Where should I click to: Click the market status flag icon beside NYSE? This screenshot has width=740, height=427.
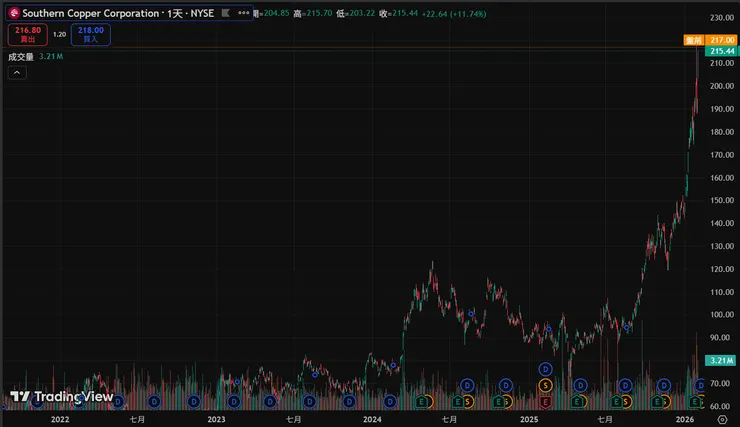pyautogui.click(x=226, y=13)
